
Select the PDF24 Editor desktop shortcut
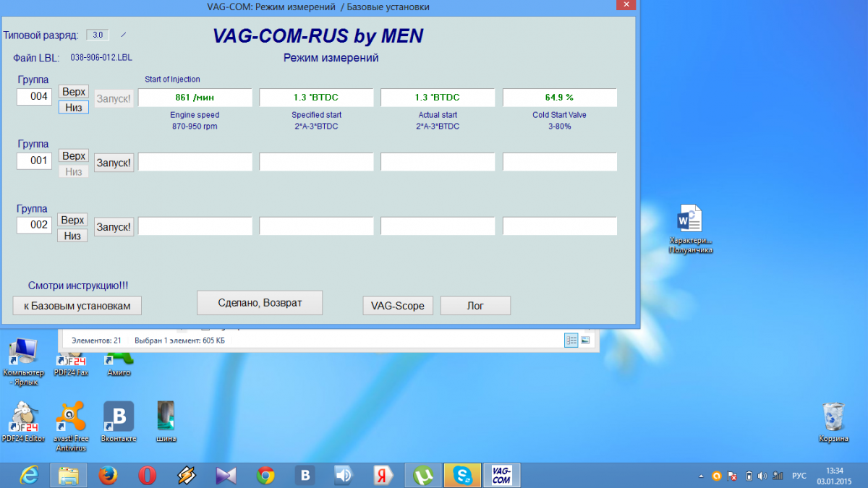click(x=23, y=419)
